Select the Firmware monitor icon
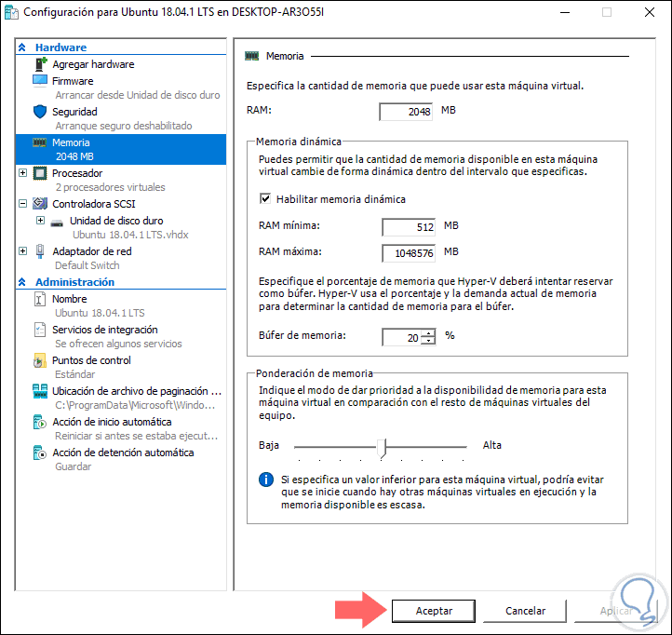 40,81
